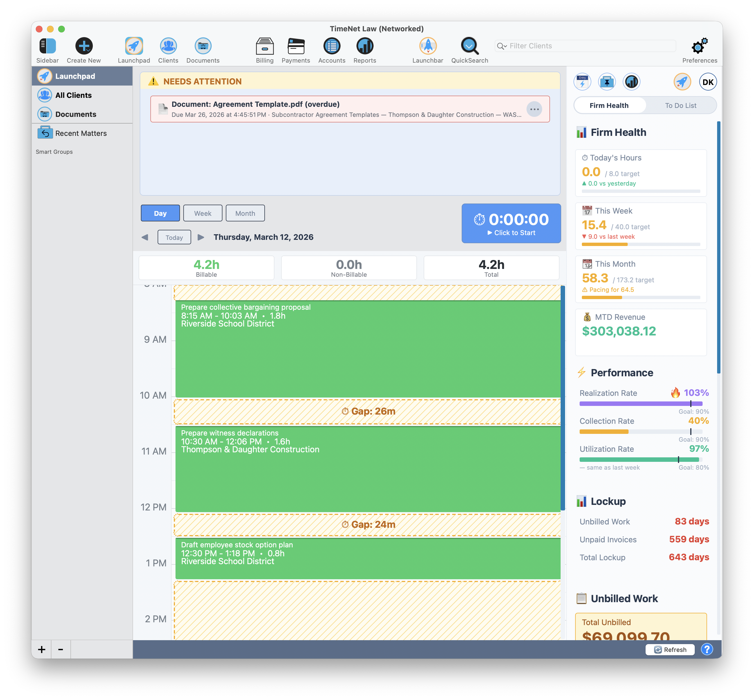Launch QuickSearch from the toolbar
The height and width of the screenshot is (700, 754).
point(470,46)
